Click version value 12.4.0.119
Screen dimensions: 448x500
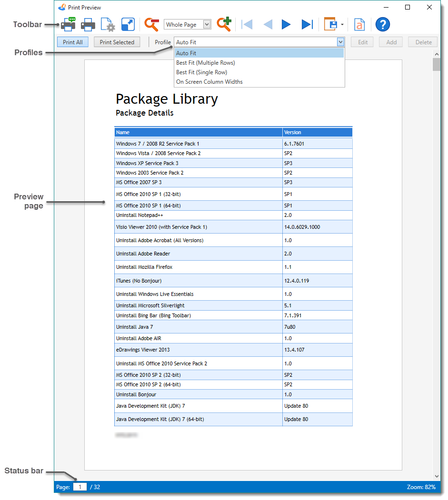(x=297, y=281)
